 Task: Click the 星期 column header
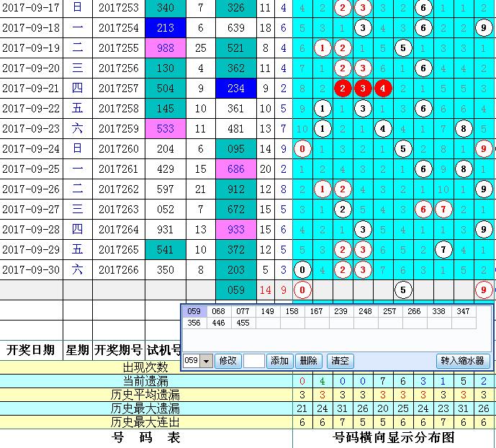click(x=78, y=350)
